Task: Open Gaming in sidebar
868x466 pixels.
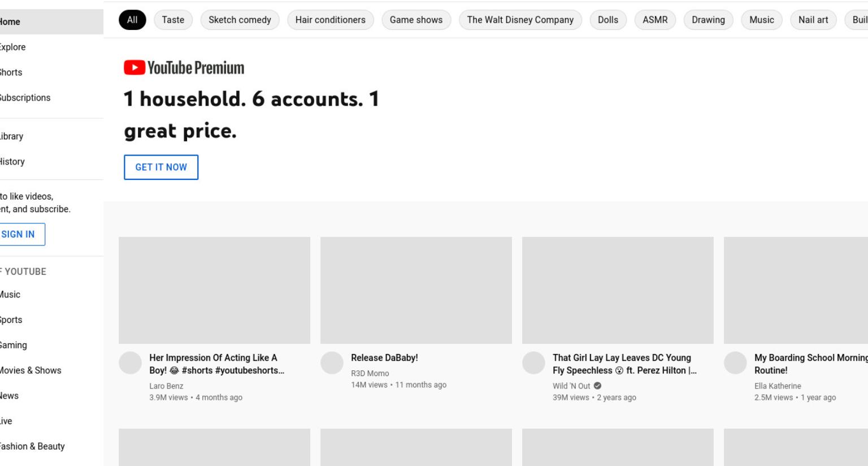Action: (51, 345)
